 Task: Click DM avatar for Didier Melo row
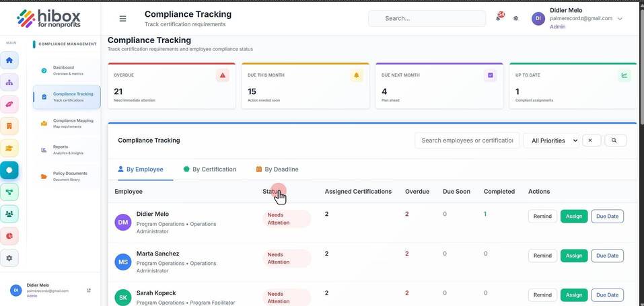coord(122,222)
